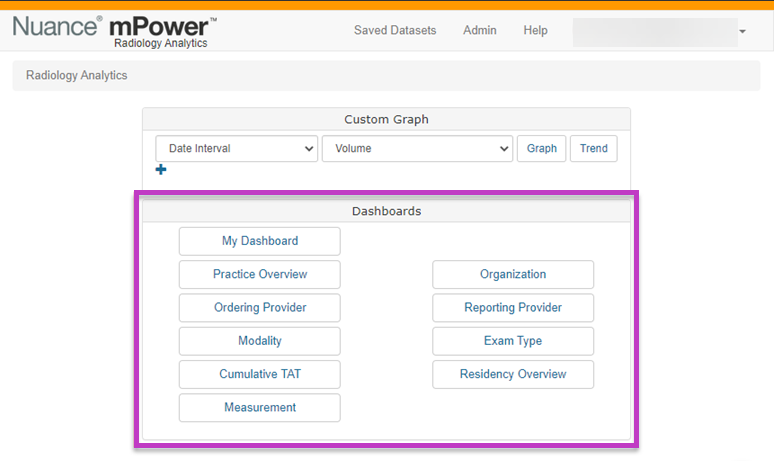Click the Dashboards panel header

click(387, 211)
